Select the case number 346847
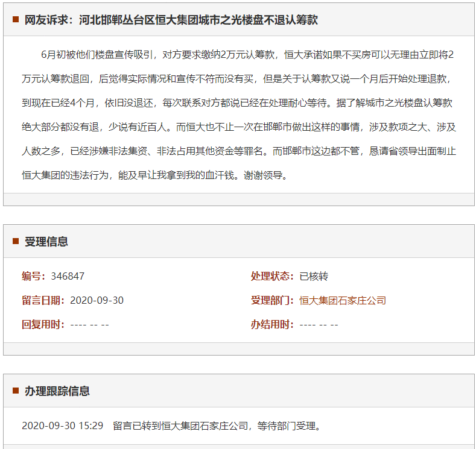 (x=68, y=276)
